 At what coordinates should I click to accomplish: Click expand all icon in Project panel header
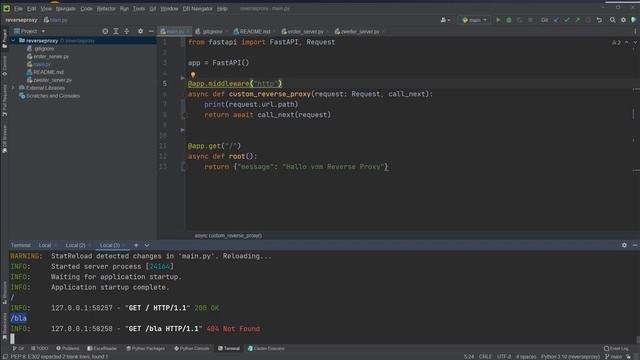pyautogui.click(x=116, y=31)
